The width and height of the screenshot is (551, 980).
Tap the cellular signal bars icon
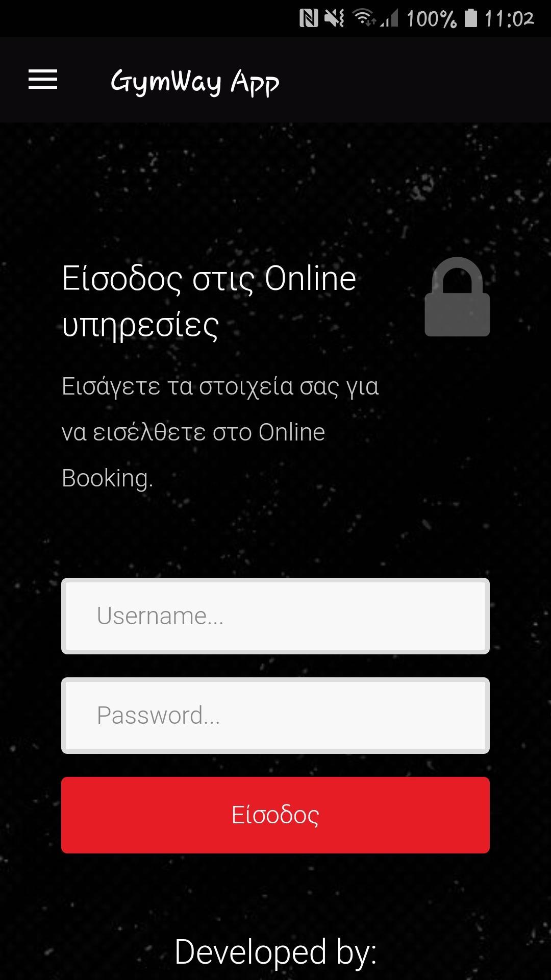click(x=389, y=19)
